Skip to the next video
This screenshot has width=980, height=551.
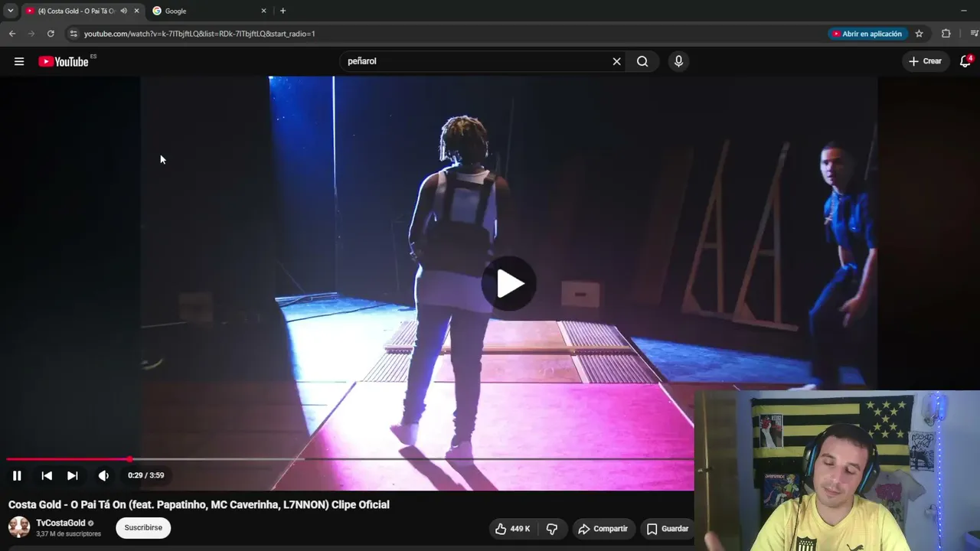[x=73, y=475]
